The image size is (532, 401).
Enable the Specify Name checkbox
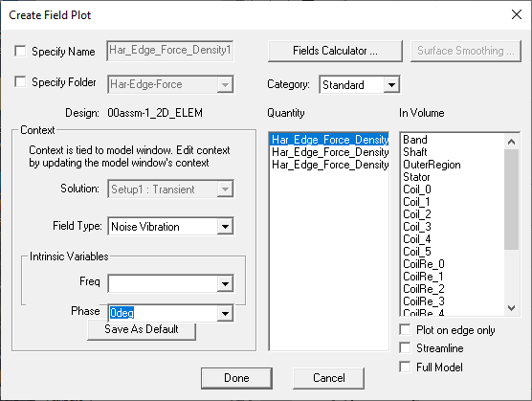tap(20, 52)
